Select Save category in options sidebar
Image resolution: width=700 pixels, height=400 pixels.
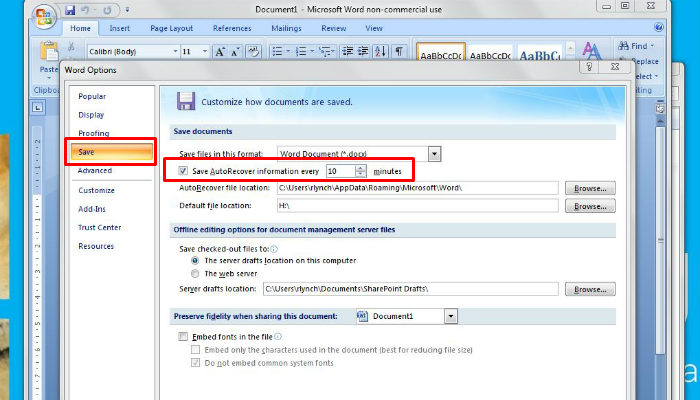112,152
